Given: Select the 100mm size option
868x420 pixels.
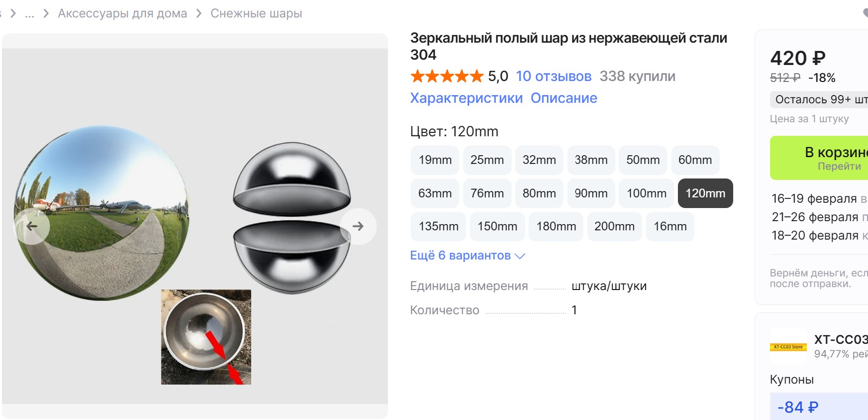Looking at the screenshot, I should point(646,194).
